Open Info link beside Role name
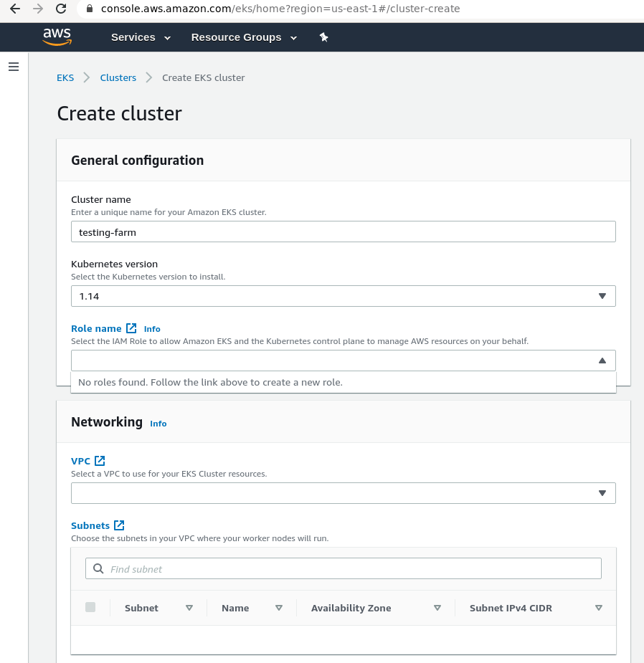The width and height of the screenshot is (644, 663). [x=152, y=329]
